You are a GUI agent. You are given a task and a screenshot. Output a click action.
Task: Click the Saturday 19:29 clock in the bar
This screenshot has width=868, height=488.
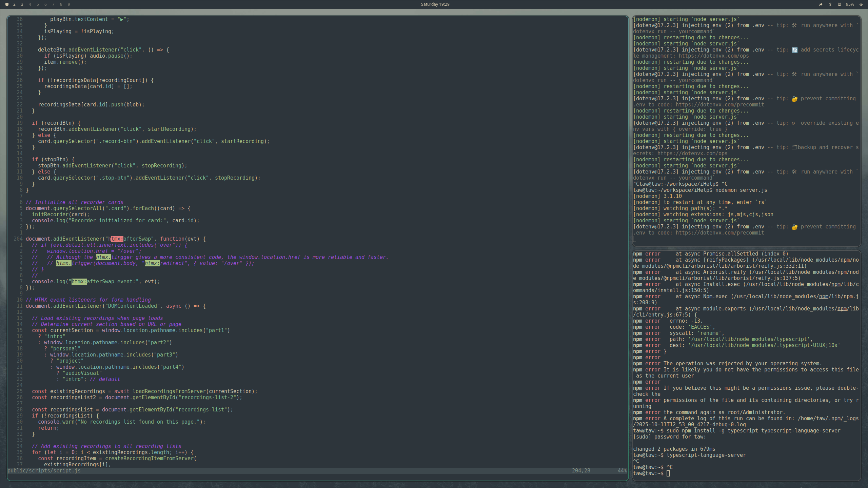pyautogui.click(x=435, y=4)
